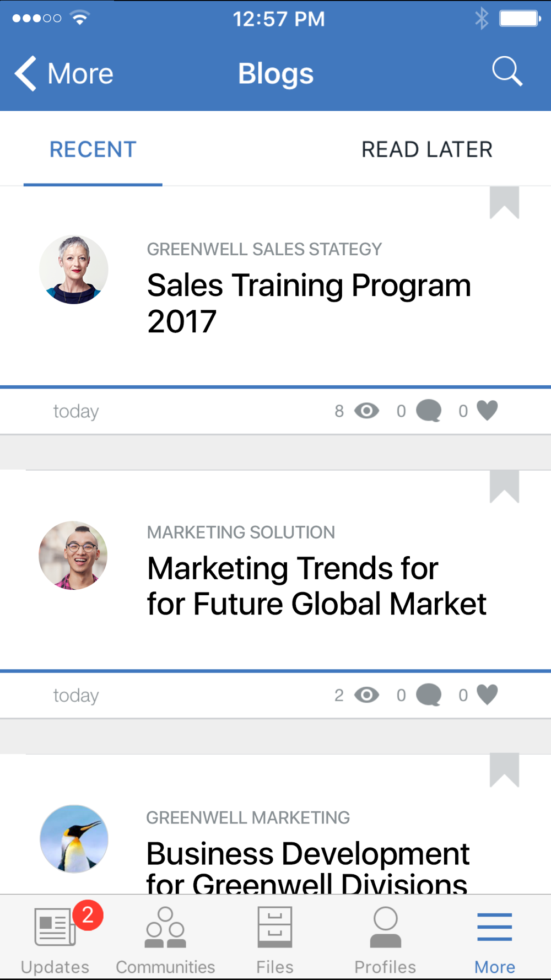The width and height of the screenshot is (551, 980).
Task: Open the Files tab
Action: (275, 937)
